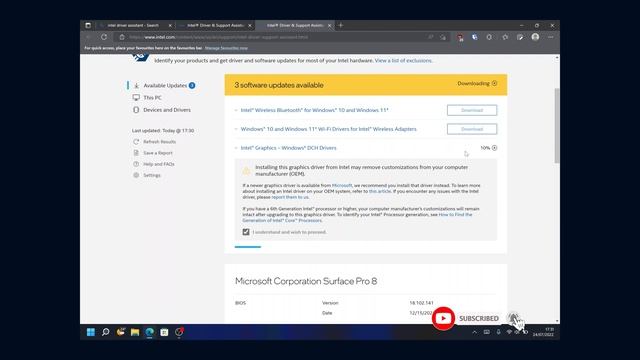Viewport: 640px width, 360px height.
Task: Close the second Intel Driver tab
Action: (250, 25)
